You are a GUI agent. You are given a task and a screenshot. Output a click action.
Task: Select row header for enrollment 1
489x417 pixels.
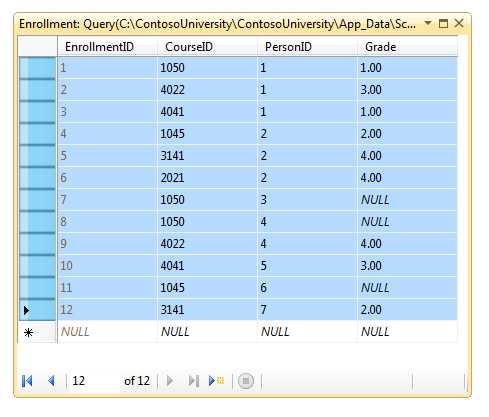click(x=37, y=68)
